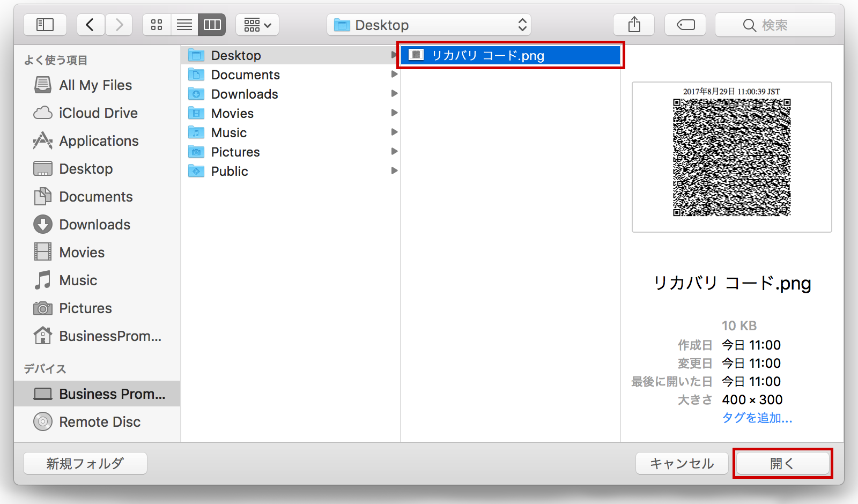Expand the Documents folder arrow

(394, 75)
